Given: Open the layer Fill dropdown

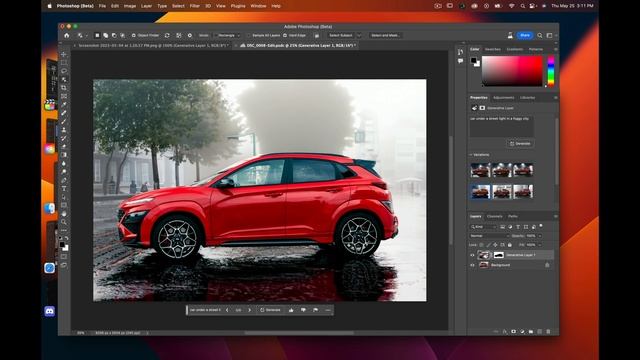Looking at the screenshot, I should coord(540,245).
